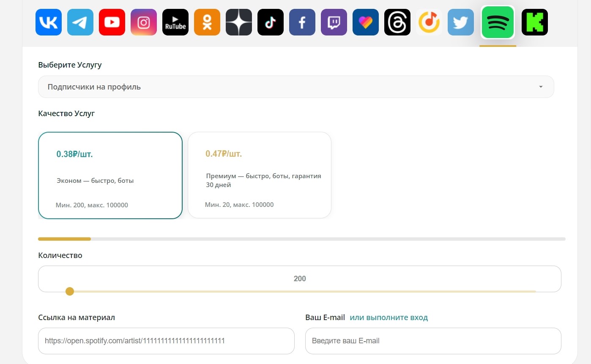Image resolution: width=591 pixels, height=364 pixels.
Task: Follow the или выполните вход link
Action: [x=389, y=318]
